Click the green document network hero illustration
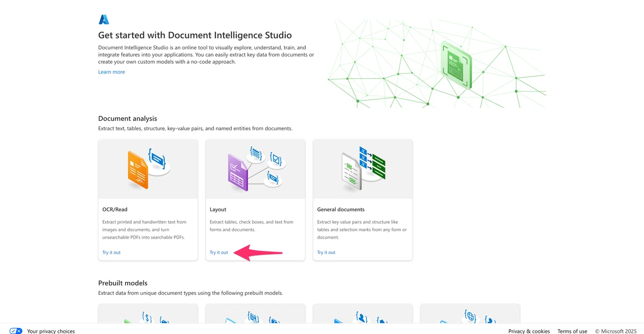Screen dimensions: 644x334 [437, 64]
